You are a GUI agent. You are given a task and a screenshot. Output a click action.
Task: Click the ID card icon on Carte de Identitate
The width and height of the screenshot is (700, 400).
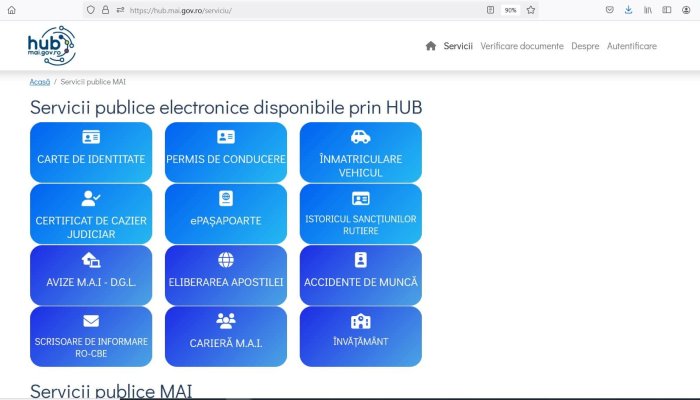tap(91, 137)
